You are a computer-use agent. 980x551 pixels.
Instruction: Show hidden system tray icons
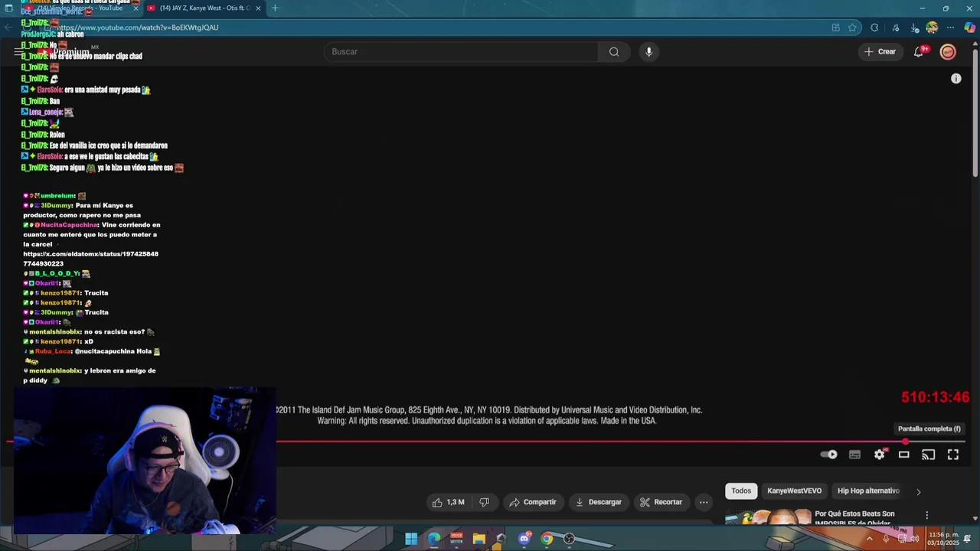click(x=869, y=539)
